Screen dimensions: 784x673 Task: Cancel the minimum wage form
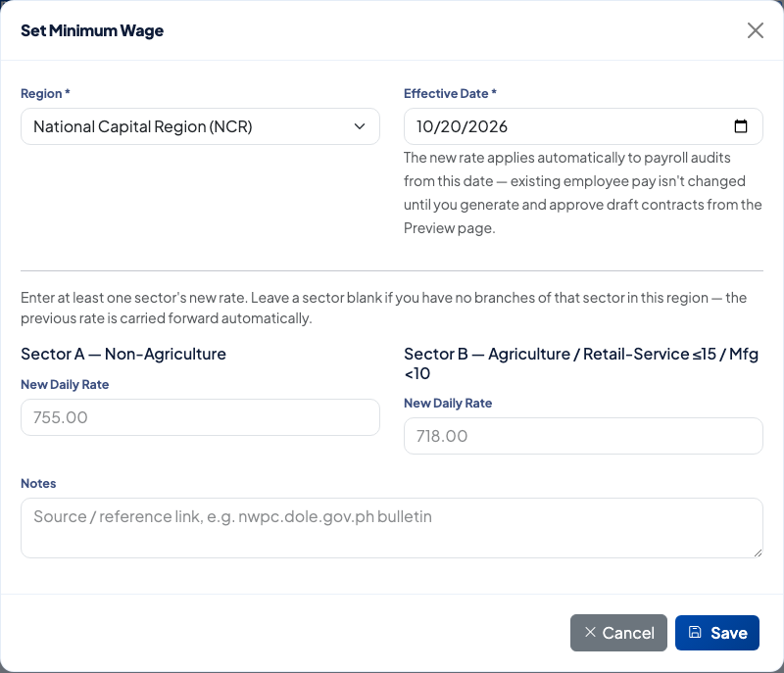coord(618,633)
